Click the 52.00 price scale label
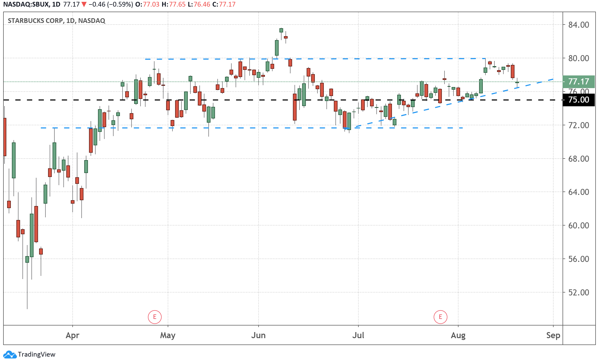This screenshot has width=599, height=364. pos(578,292)
